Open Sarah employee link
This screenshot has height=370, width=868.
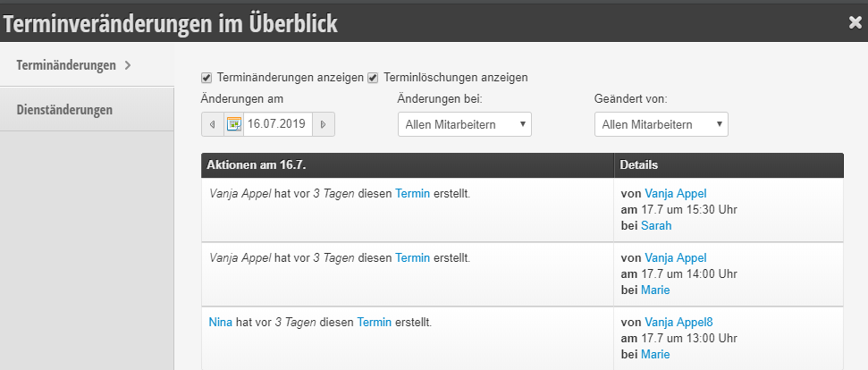pyautogui.click(x=656, y=225)
